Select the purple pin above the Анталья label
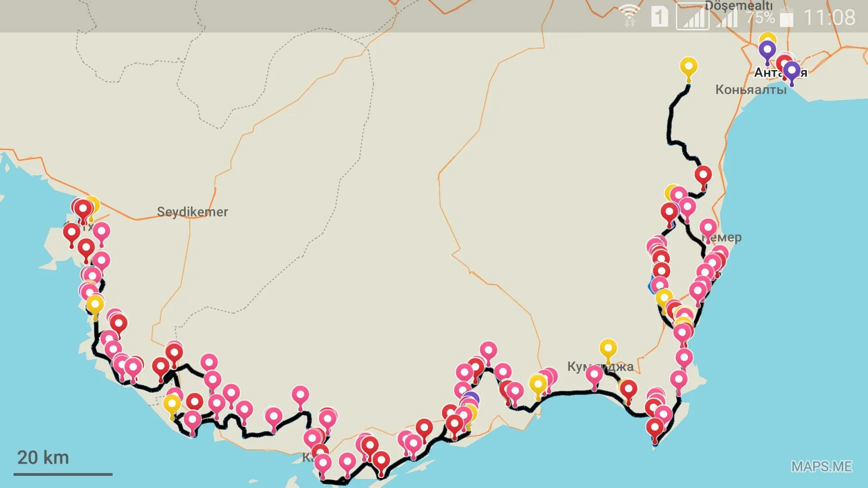This screenshot has width=868, height=488. click(767, 51)
